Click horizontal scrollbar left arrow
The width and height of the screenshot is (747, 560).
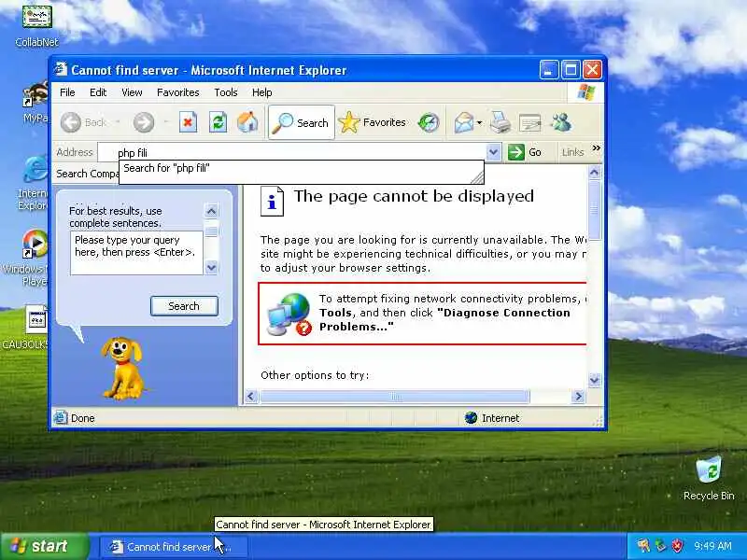pyautogui.click(x=251, y=396)
